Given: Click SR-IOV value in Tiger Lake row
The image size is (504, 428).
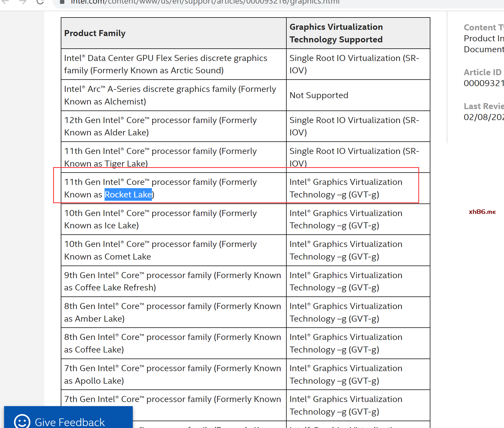Looking at the screenshot, I should (358, 157).
